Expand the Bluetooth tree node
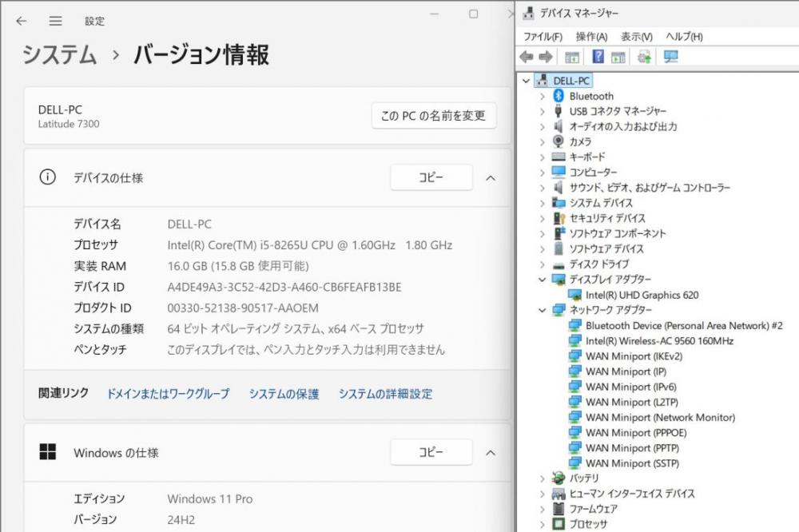 pyautogui.click(x=543, y=96)
